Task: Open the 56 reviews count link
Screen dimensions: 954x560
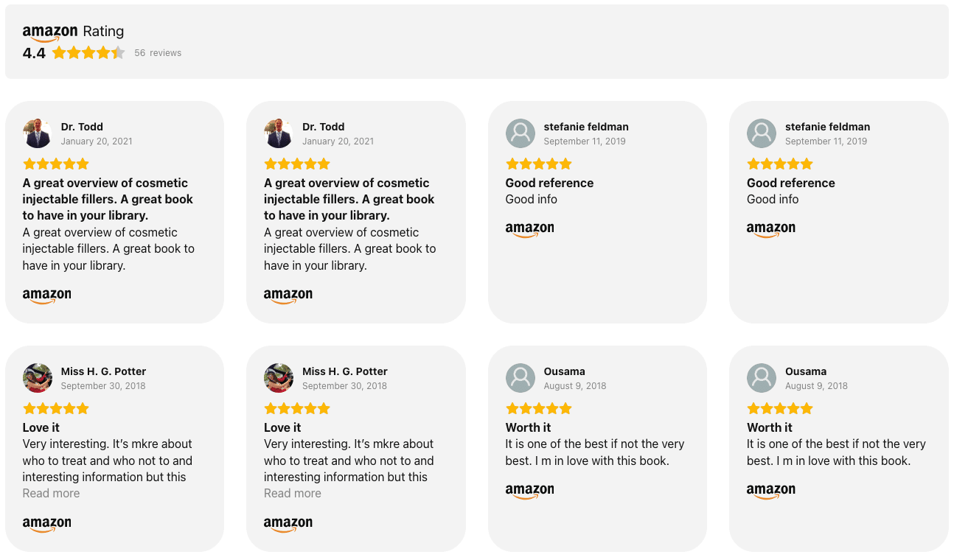Action: click(x=158, y=53)
